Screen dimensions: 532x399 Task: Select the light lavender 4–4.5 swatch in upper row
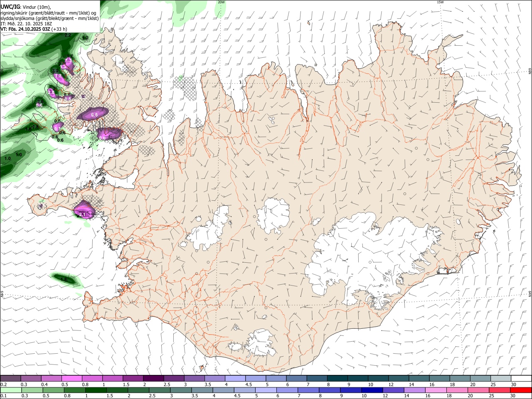235,379
